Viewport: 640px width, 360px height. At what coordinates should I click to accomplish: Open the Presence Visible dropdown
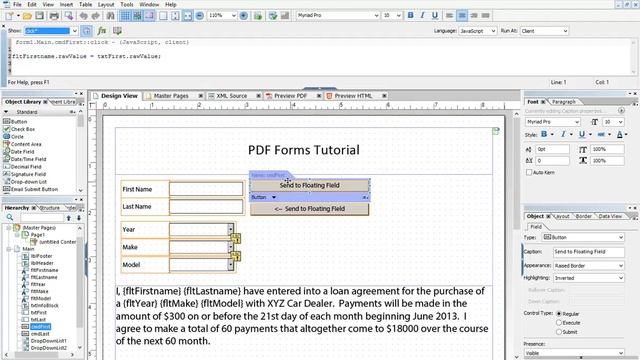coord(621,353)
